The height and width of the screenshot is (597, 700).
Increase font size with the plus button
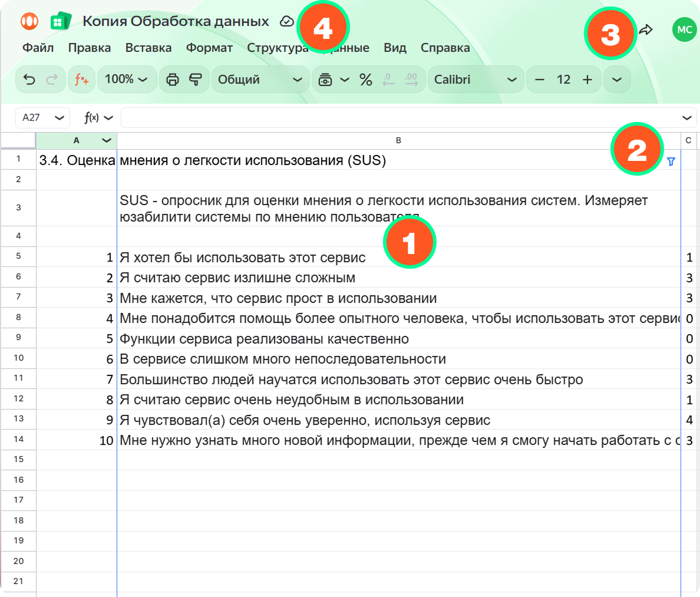[587, 80]
